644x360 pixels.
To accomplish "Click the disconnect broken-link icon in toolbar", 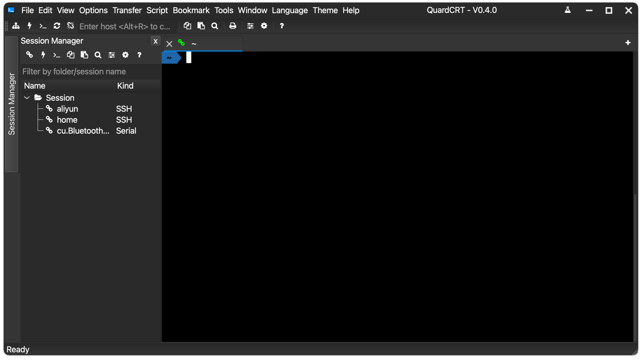I will tap(70, 26).
